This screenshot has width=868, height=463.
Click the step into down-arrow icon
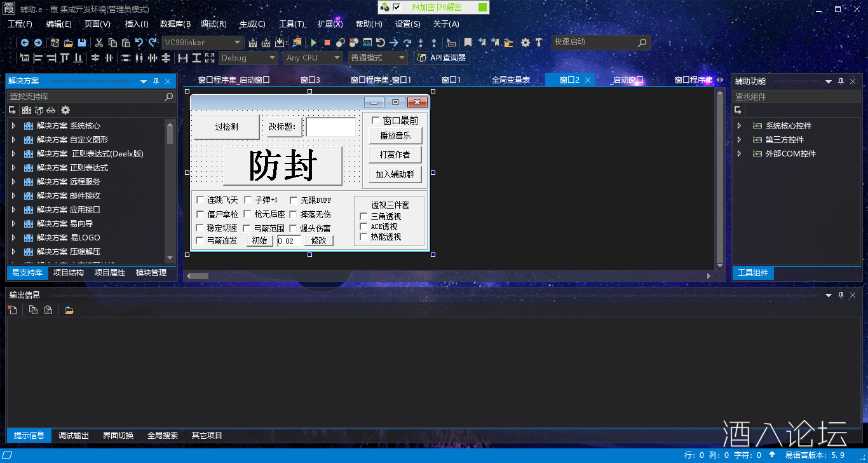coord(421,43)
